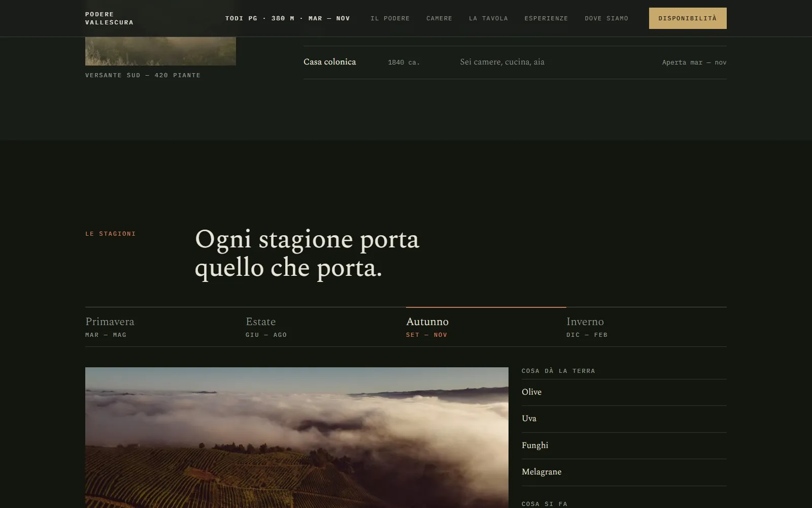Screen dimensions: 812x508
Task: Switch to the Primavera season tab
Action: 165,327
